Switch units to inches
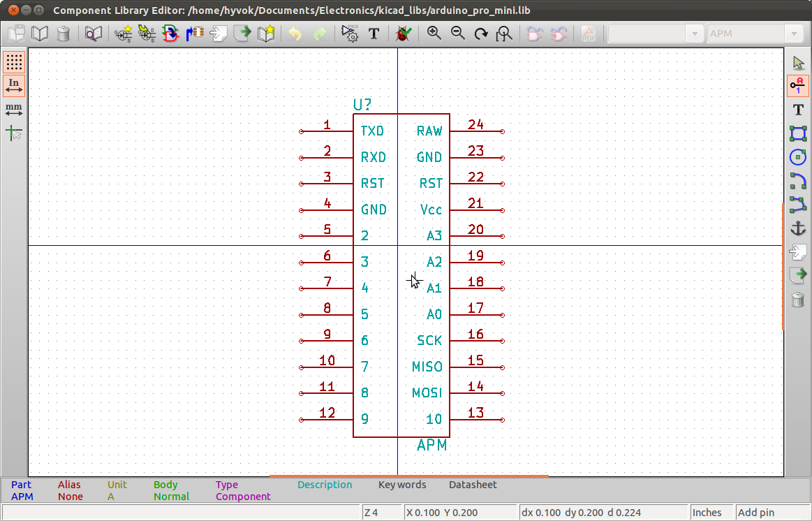This screenshot has height=521, width=812. point(14,85)
